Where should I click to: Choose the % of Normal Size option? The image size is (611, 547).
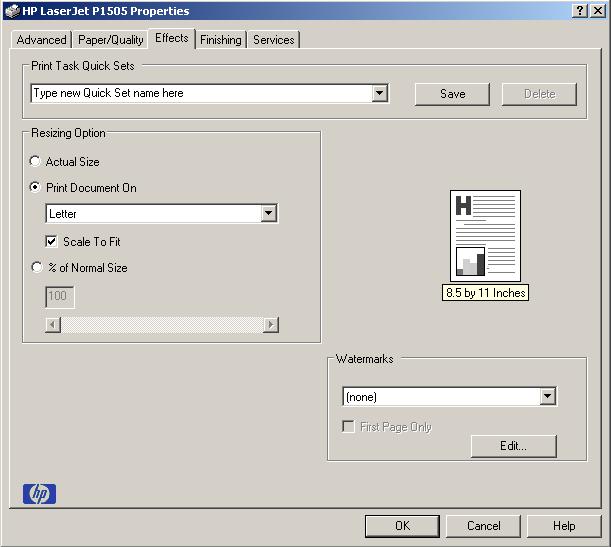(37, 267)
